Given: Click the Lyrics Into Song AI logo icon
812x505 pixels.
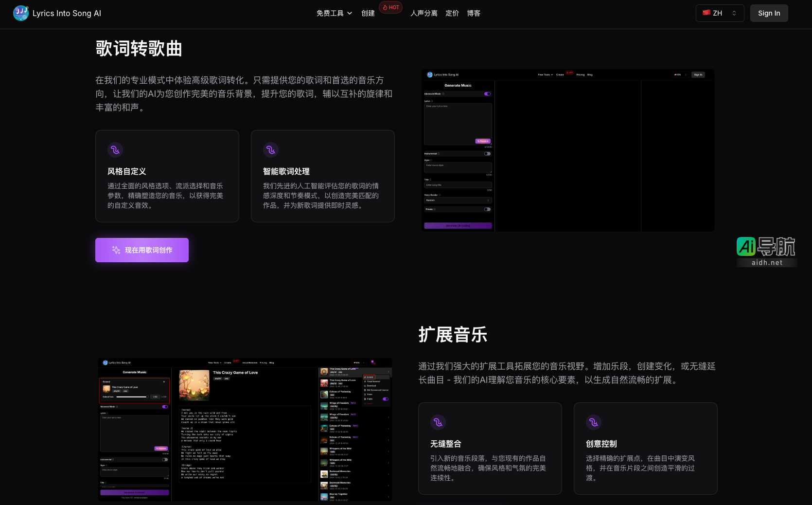Looking at the screenshot, I should (x=20, y=13).
